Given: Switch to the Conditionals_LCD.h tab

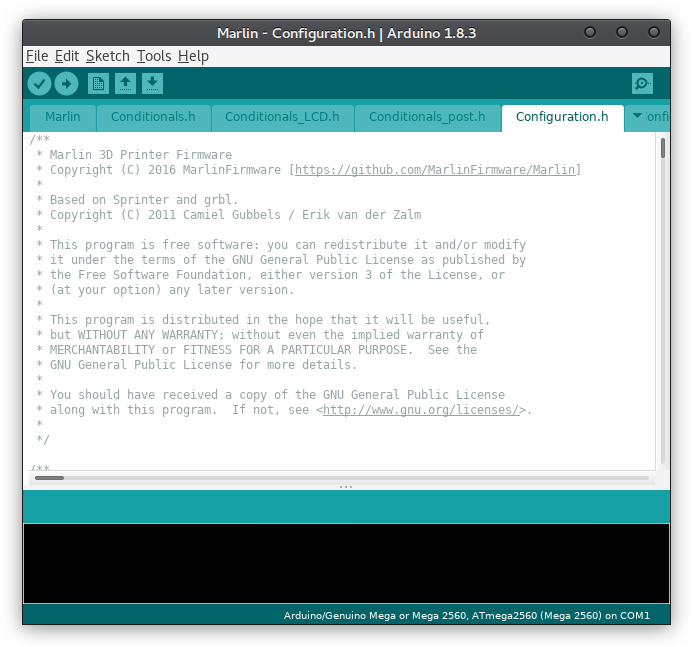Looking at the screenshot, I should (x=282, y=117).
